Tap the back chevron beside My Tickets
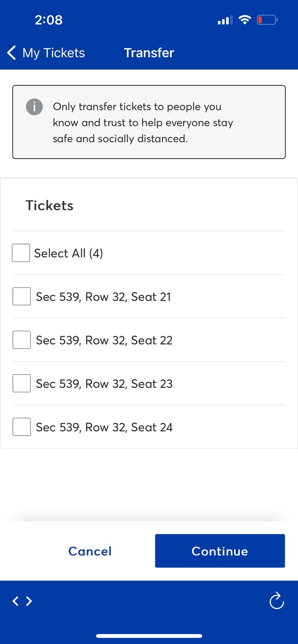This screenshot has height=644, width=298. [x=11, y=53]
